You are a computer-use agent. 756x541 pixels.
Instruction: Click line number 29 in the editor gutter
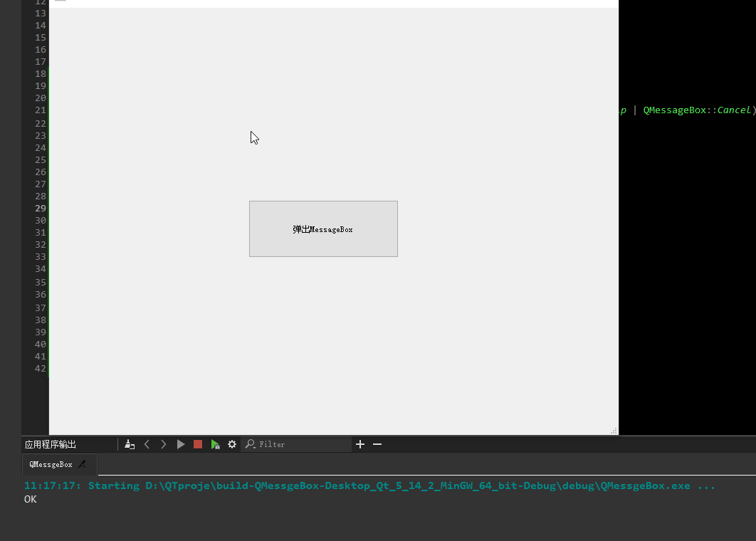coord(41,209)
